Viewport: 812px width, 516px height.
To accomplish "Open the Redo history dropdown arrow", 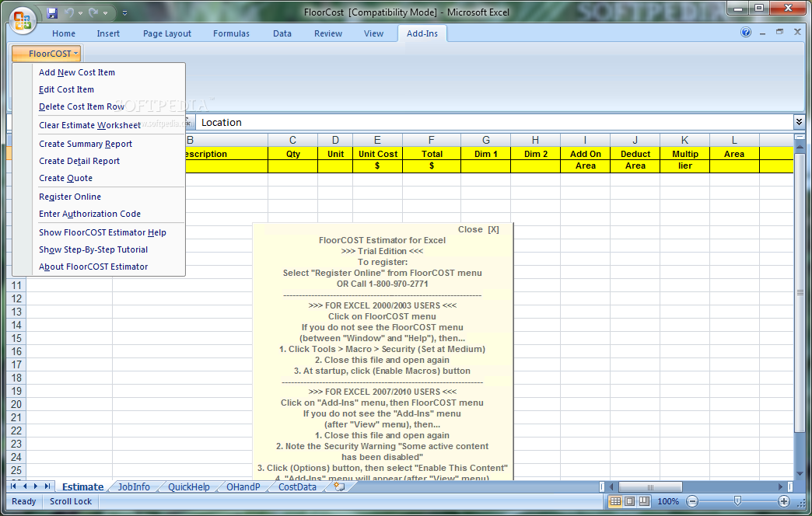I will (105, 13).
